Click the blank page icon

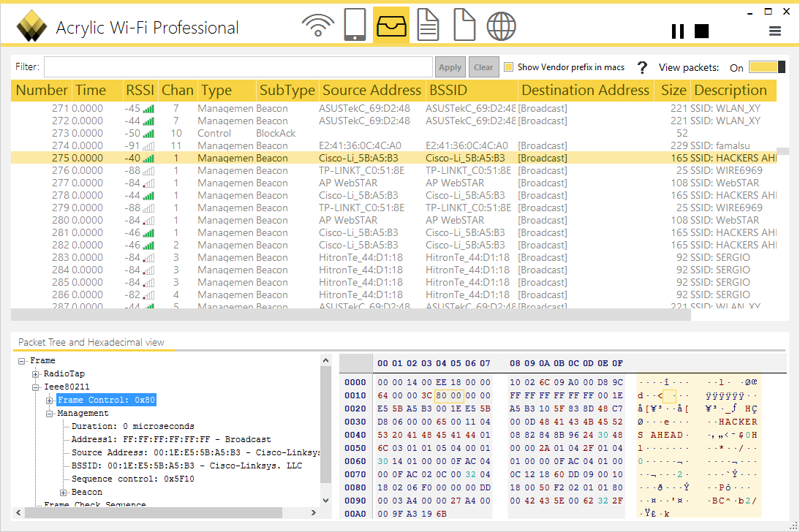point(464,26)
